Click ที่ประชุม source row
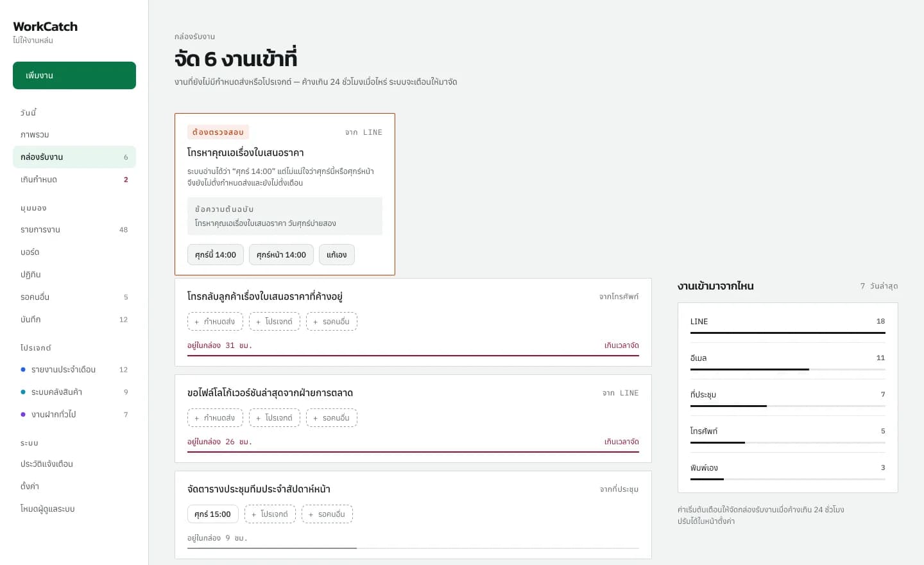This screenshot has width=924, height=565. pyautogui.click(x=788, y=398)
